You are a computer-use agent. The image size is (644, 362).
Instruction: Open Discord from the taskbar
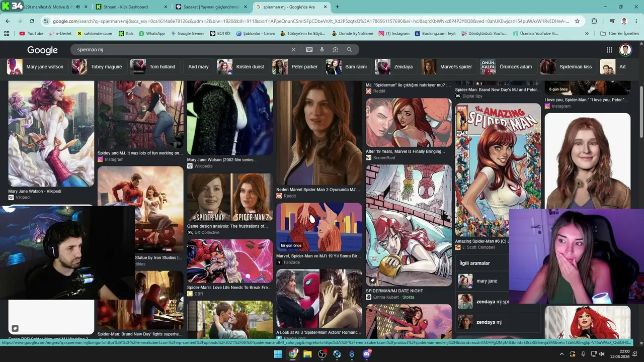pyautogui.click(x=367, y=354)
